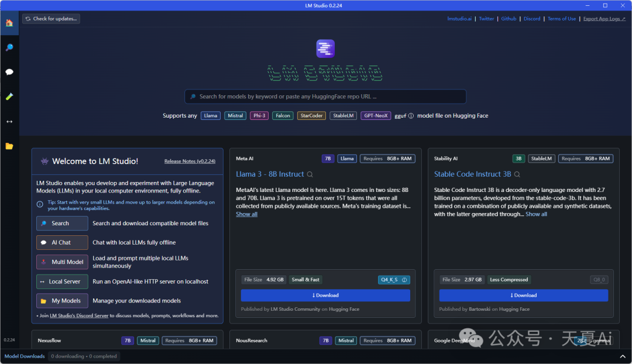Click NousResearch card header text

point(252,341)
